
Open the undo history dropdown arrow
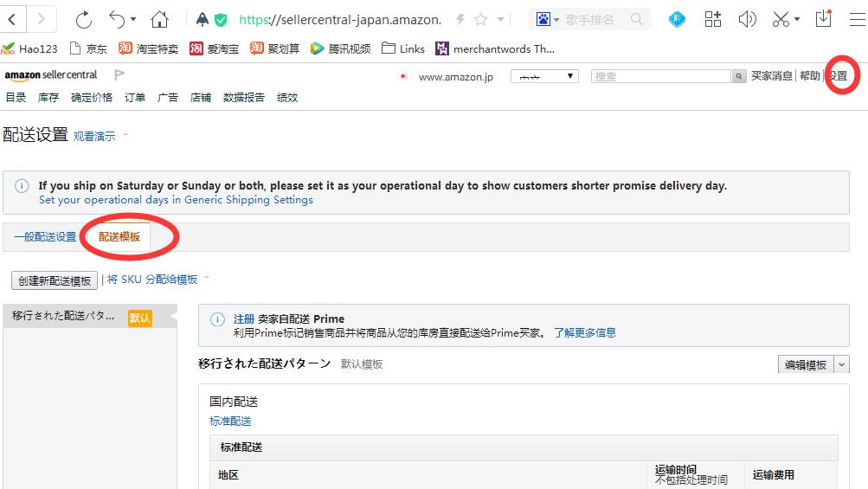133,19
